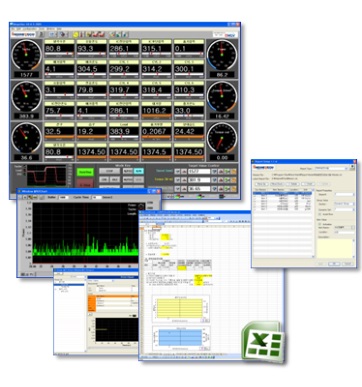This screenshot has width=362, height=387.
Task: Click the speed target's decrease arrow icon
Action: coord(178,171)
